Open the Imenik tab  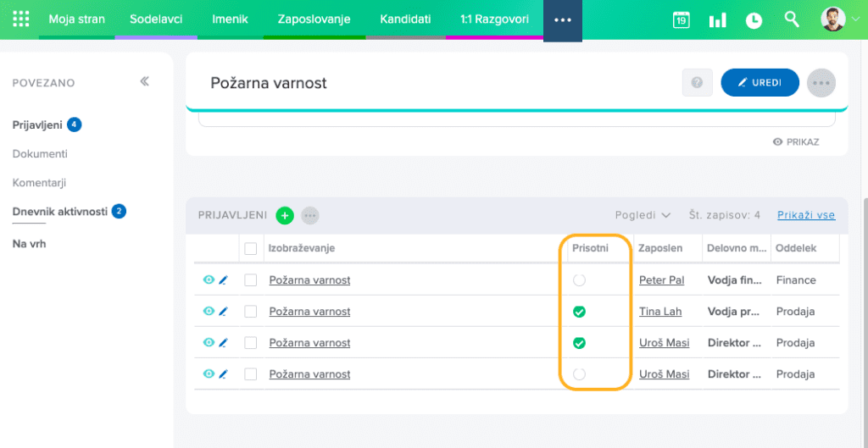click(231, 19)
